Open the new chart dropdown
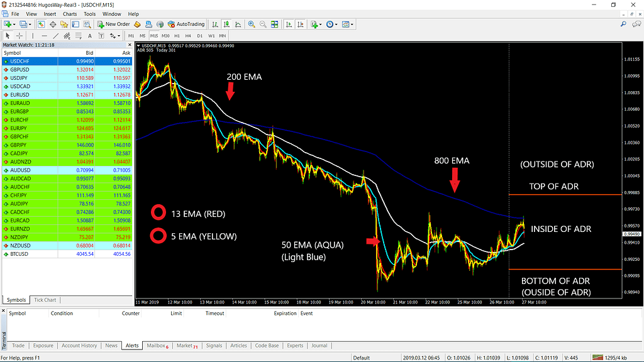This screenshot has width=644, height=362. (x=14, y=25)
